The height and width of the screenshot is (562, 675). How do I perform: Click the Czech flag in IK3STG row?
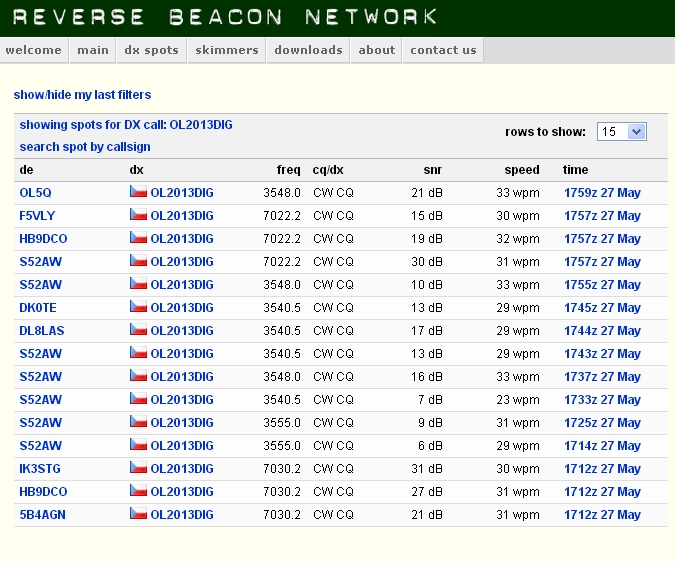(x=138, y=468)
